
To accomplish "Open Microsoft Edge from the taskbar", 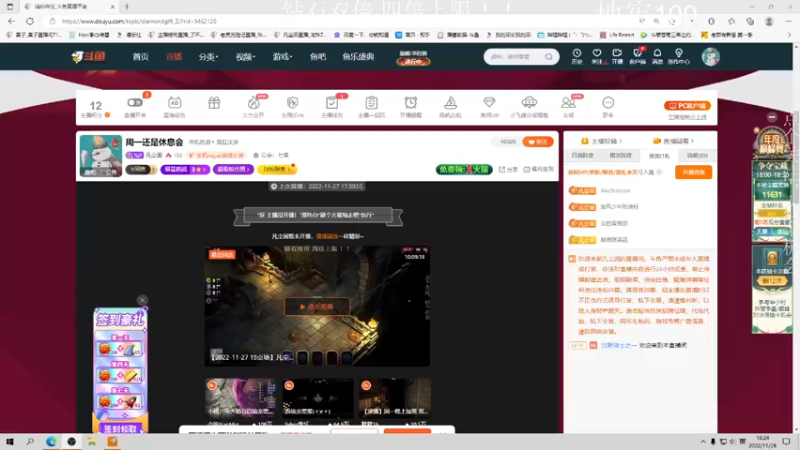I will click(51, 442).
